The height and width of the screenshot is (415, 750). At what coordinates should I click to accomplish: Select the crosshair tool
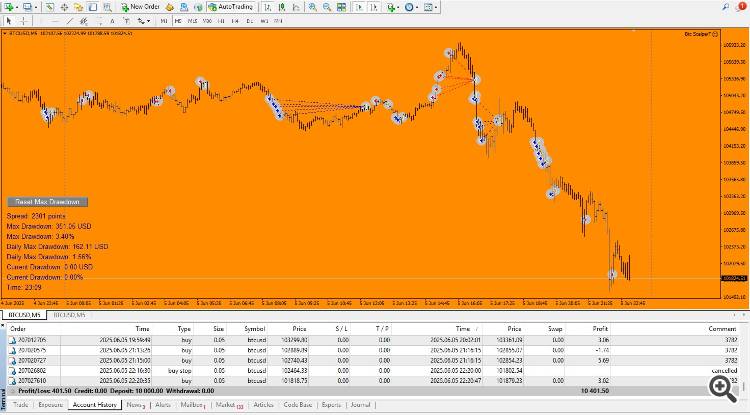23,21
